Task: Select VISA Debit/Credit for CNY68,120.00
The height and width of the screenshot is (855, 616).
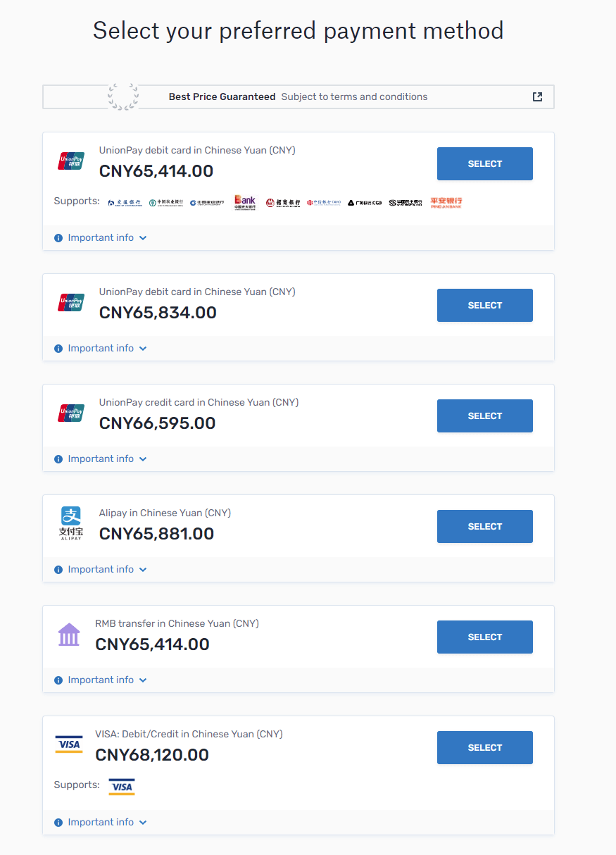Action: coord(484,748)
